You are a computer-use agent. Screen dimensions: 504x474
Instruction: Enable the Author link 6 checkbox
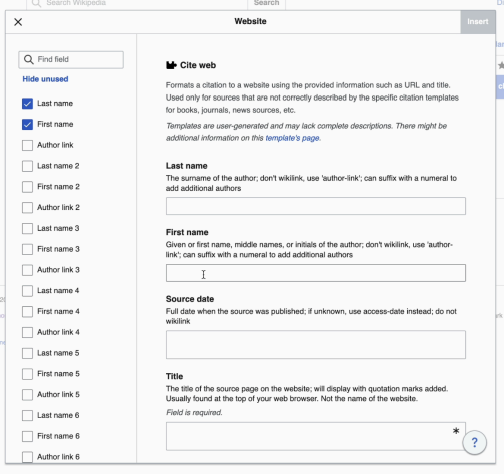[27, 457]
